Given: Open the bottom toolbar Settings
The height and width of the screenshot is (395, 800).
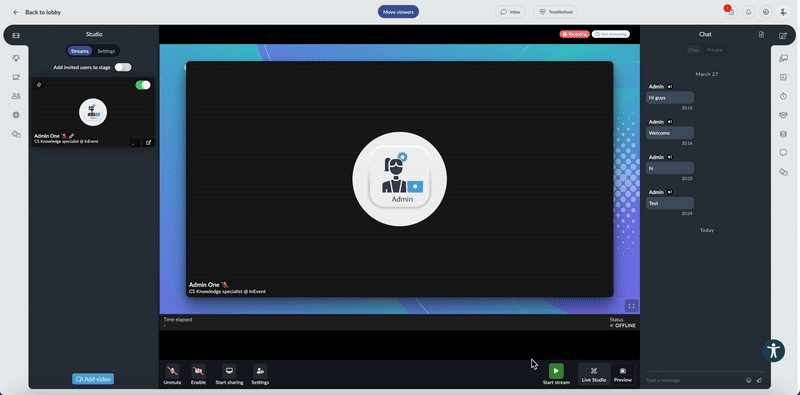Looking at the screenshot, I should (260, 374).
